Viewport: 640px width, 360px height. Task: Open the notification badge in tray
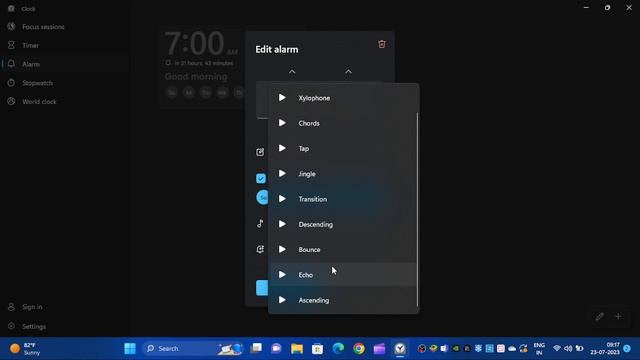pos(627,349)
